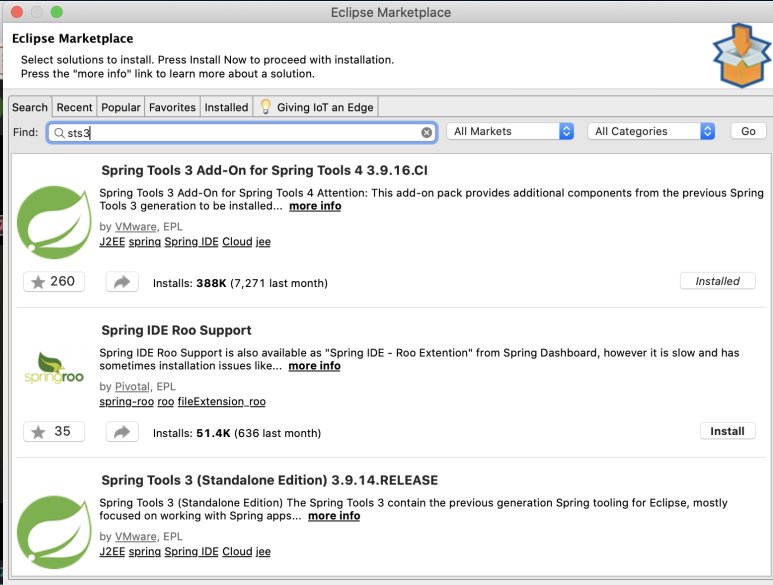The width and height of the screenshot is (773, 585).
Task: Click the J2EE tag under Spring Tools 3 Add-On
Action: coord(112,241)
